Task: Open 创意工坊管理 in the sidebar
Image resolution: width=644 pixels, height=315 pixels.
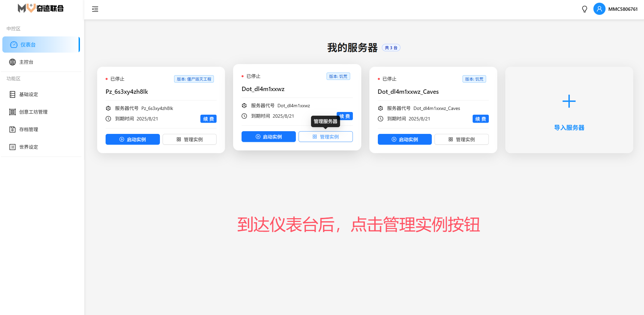Action: point(33,112)
